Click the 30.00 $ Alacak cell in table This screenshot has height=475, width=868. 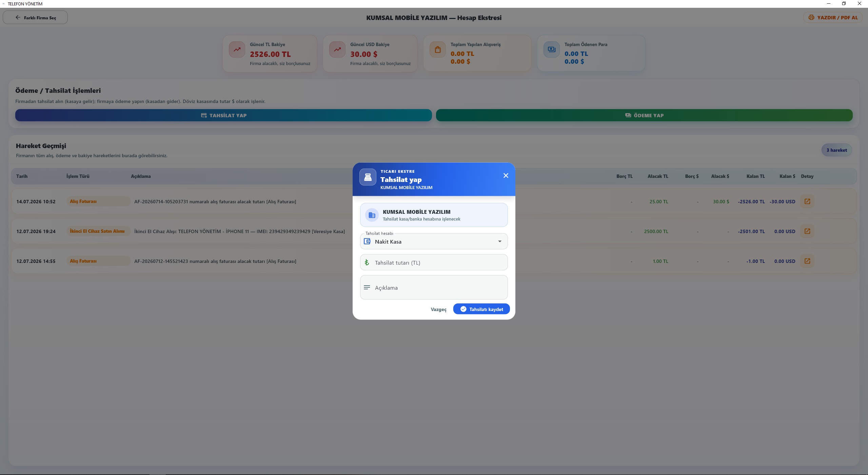(721, 202)
